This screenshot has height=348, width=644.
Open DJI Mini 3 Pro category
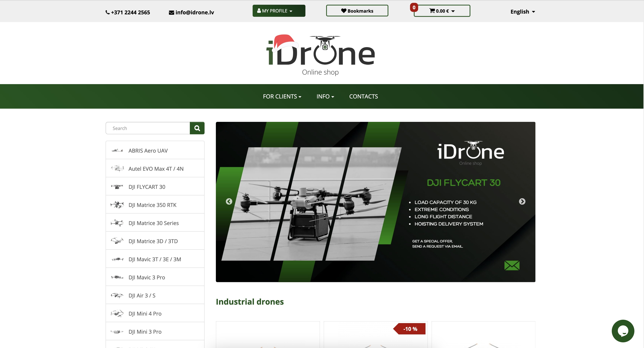click(x=155, y=331)
